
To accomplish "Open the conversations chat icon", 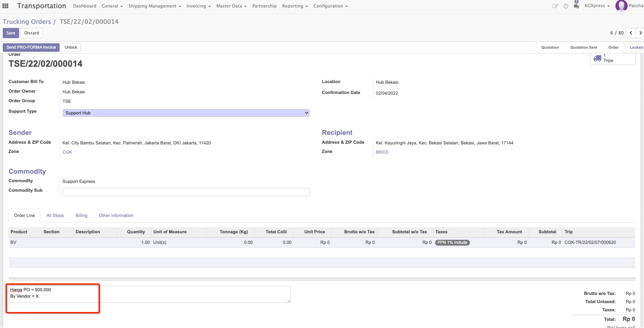I will point(576,6).
